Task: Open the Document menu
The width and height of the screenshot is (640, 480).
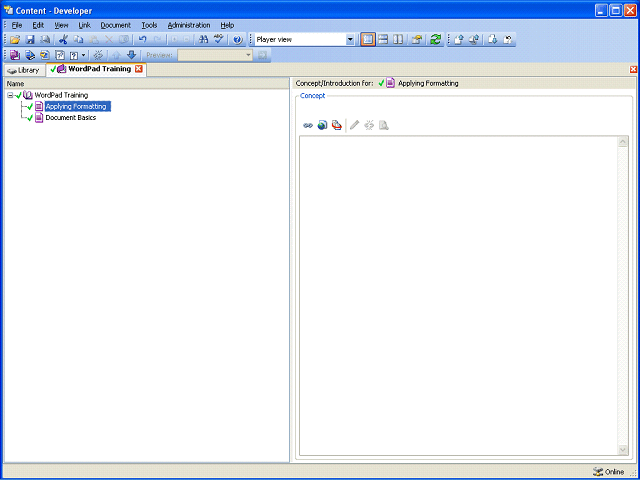Action: (x=116, y=25)
